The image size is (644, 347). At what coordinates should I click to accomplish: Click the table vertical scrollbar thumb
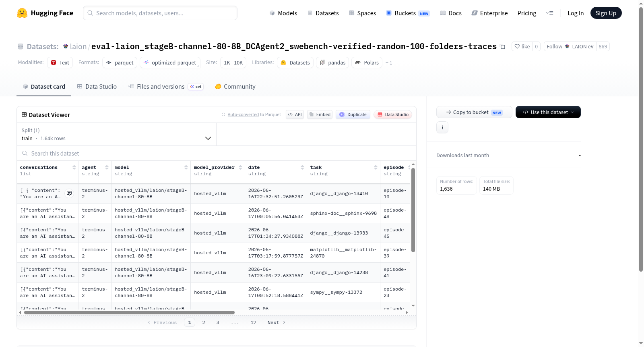(413, 210)
